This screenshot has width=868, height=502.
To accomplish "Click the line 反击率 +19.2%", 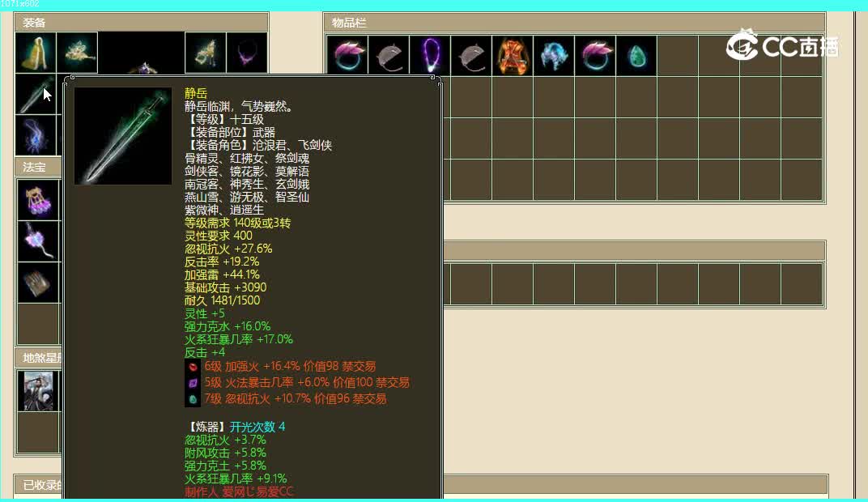I will [221, 262].
